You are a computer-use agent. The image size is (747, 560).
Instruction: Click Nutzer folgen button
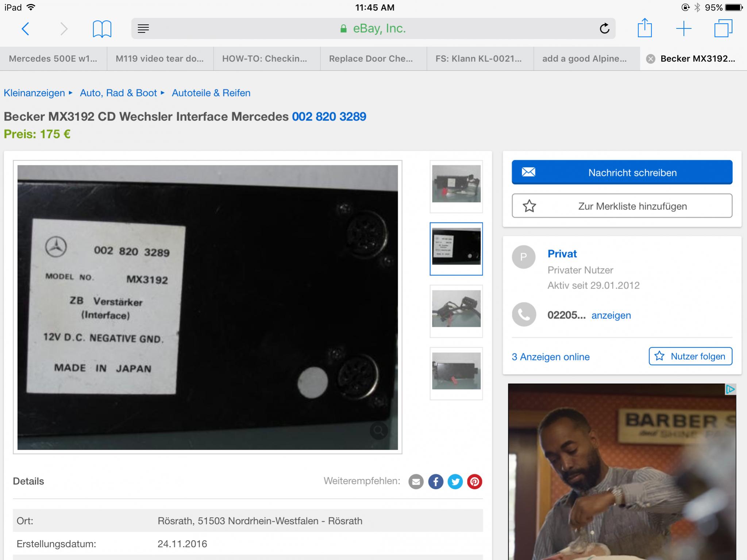(690, 356)
